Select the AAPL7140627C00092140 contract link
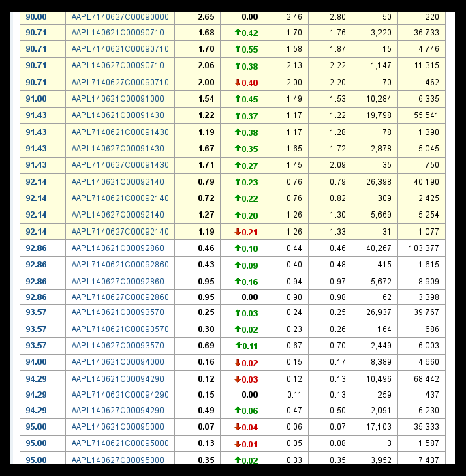 pyautogui.click(x=120, y=232)
